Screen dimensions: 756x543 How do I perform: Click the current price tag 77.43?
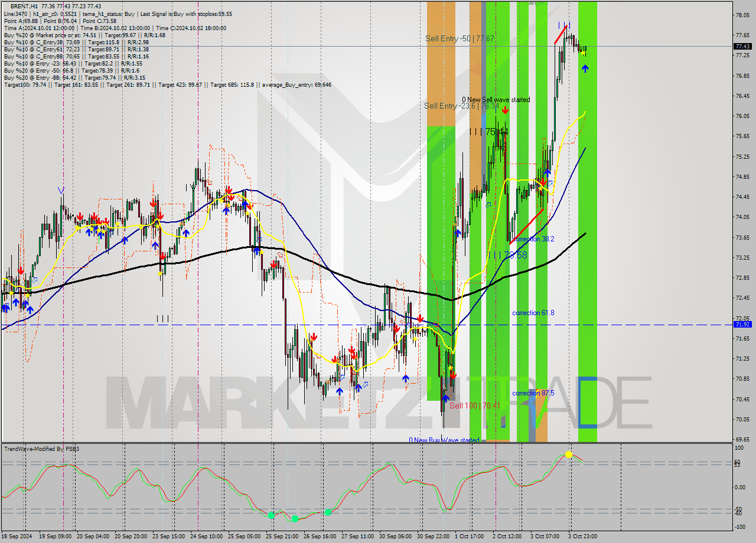(x=742, y=46)
